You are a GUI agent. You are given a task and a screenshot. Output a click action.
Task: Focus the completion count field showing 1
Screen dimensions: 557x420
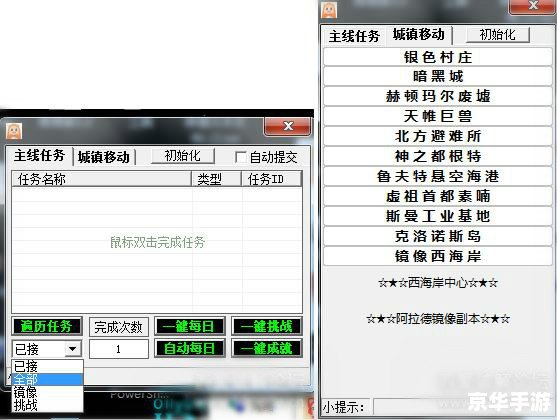[119, 349]
